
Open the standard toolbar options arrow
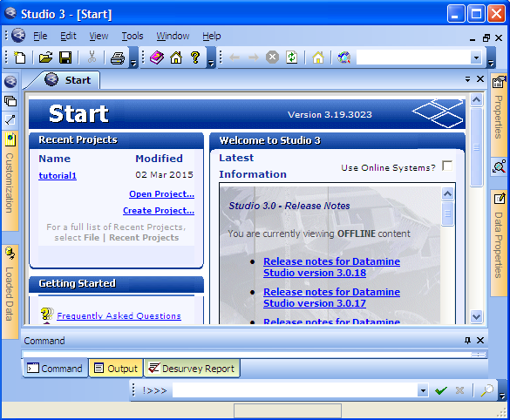(133, 58)
